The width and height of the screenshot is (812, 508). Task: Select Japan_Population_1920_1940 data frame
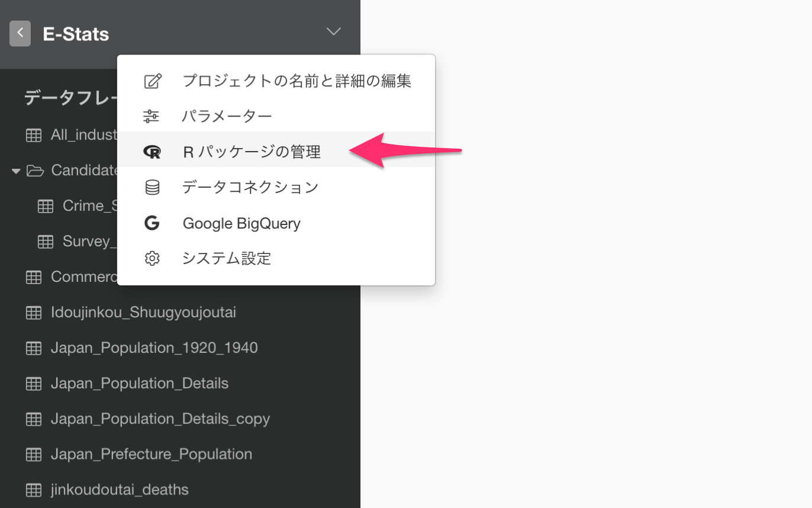pos(154,348)
